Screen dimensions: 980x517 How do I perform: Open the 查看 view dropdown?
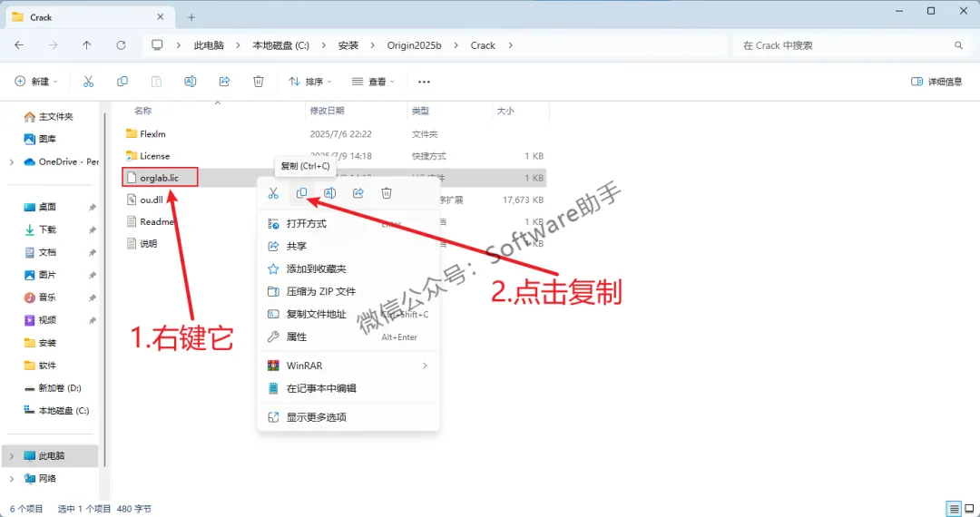373,81
